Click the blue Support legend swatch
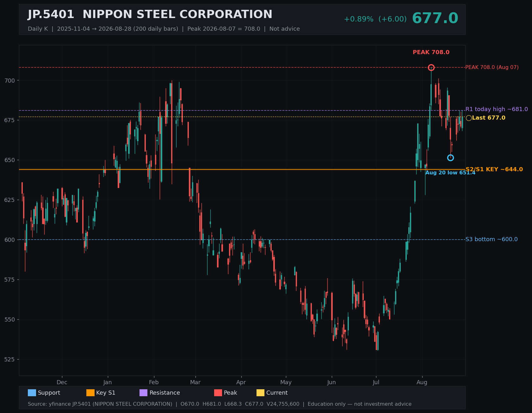The height and width of the screenshot is (413, 532). click(x=32, y=393)
